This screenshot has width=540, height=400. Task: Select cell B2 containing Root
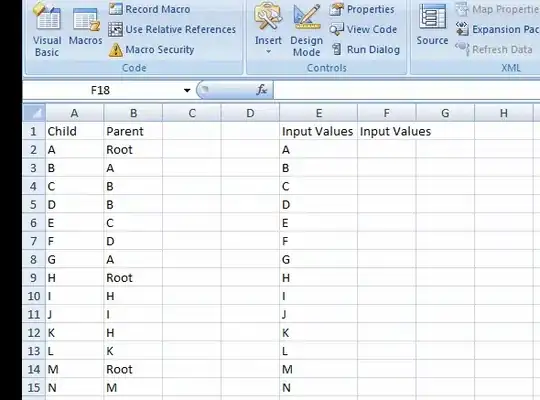click(133, 150)
